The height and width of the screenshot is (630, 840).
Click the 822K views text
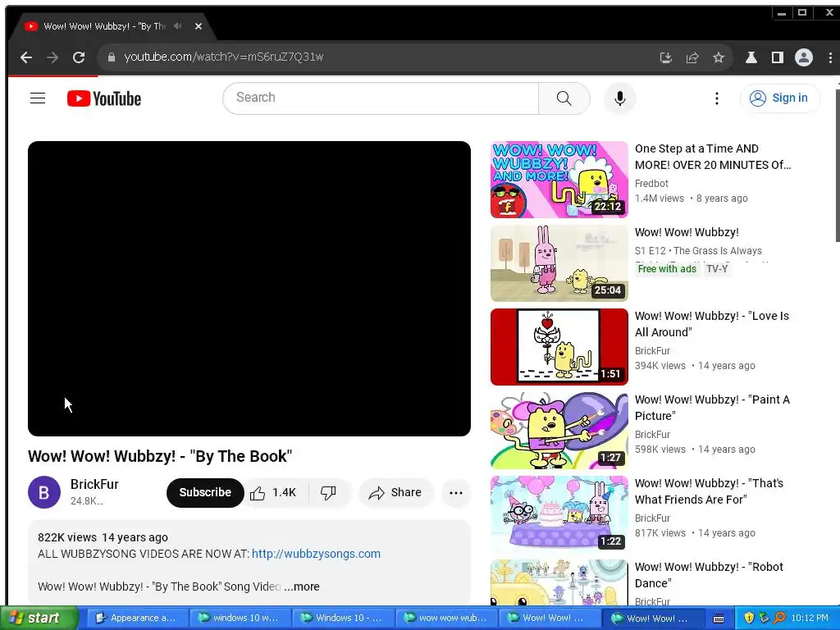(x=67, y=537)
